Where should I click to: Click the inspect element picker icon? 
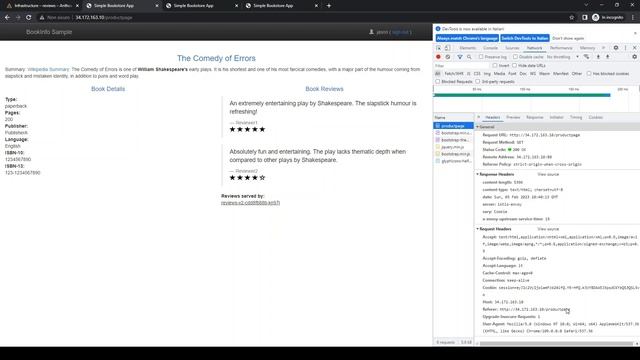click(439, 48)
